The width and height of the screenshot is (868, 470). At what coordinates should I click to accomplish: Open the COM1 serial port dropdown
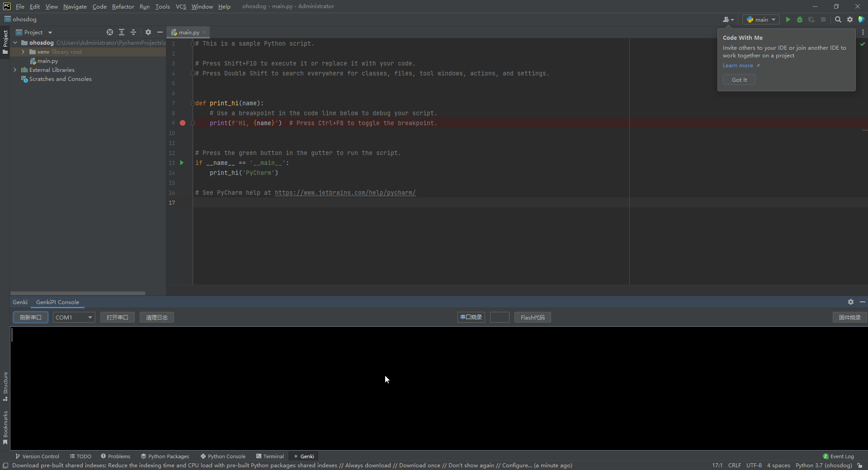coord(74,317)
